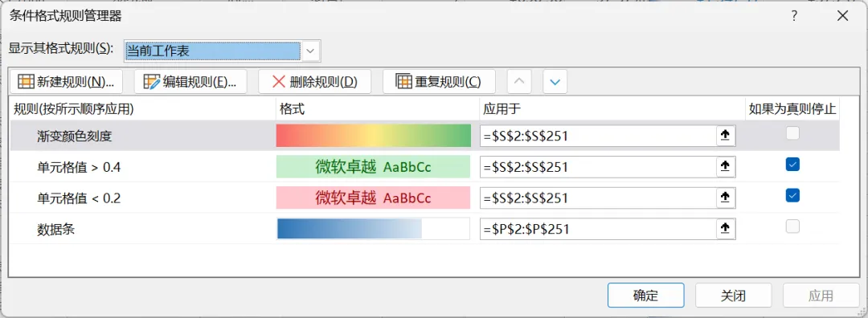
Task: Click applies-to field of 渐变颜色刻度 rule
Action: [x=598, y=136]
